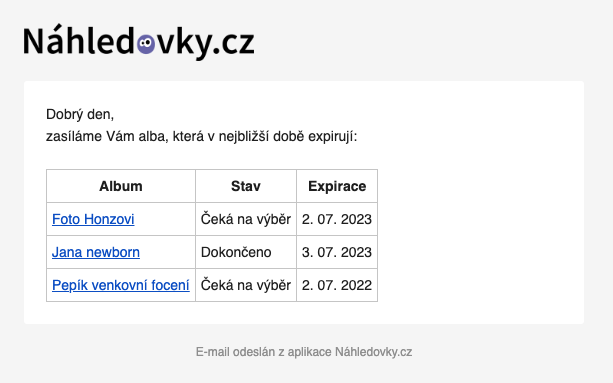Click the Náhledovky.cz logo
The image size is (613, 383).
pyautogui.click(x=139, y=41)
